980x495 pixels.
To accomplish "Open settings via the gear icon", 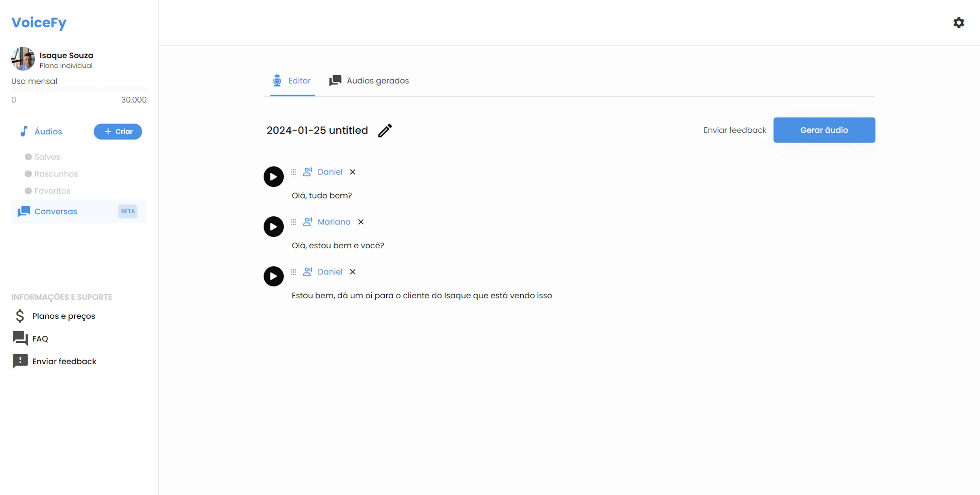I will [959, 23].
